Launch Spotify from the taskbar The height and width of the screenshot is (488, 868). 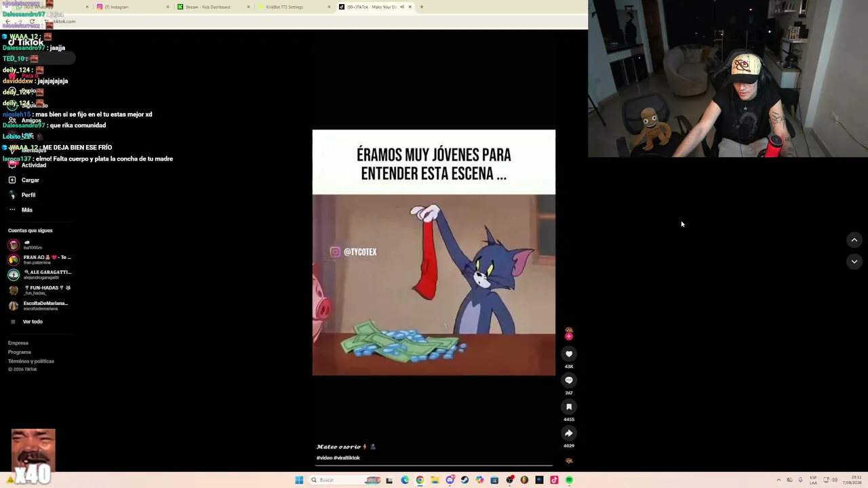click(569, 480)
